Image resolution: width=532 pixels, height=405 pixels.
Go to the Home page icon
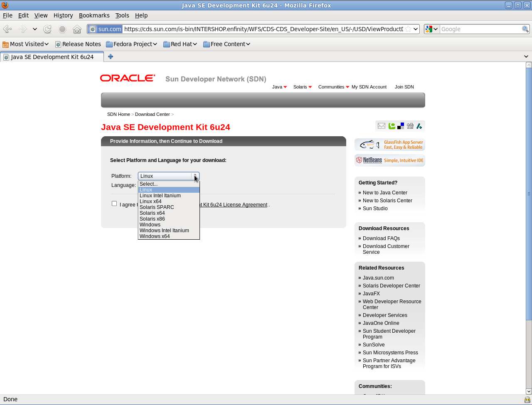tap(77, 29)
